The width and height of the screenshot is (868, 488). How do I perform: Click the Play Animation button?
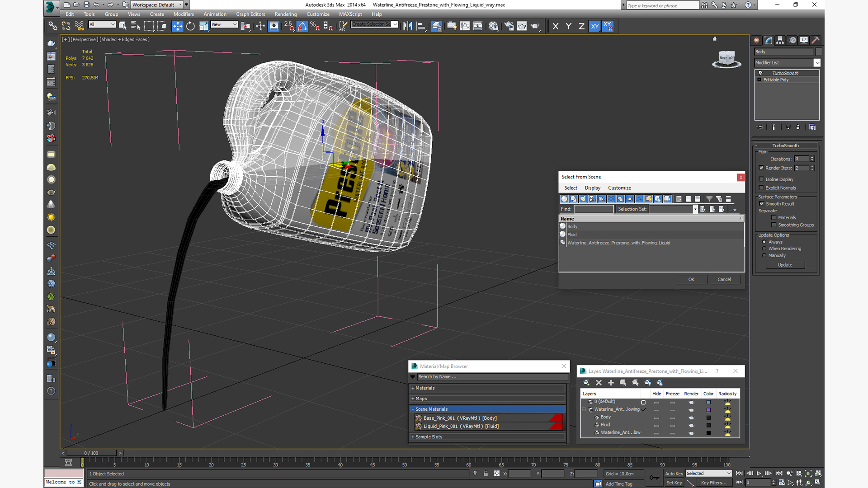tap(759, 473)
